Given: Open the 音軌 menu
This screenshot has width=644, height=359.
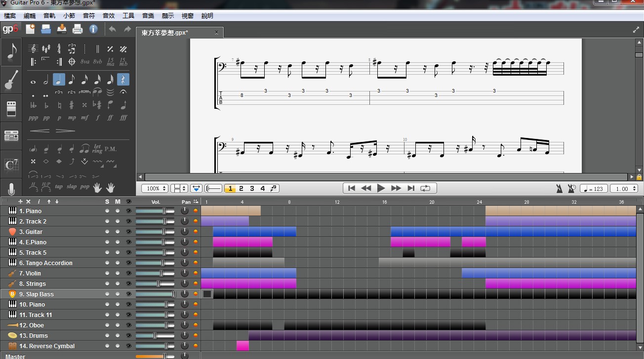Looking at the screenshot, I should (49, 16).
